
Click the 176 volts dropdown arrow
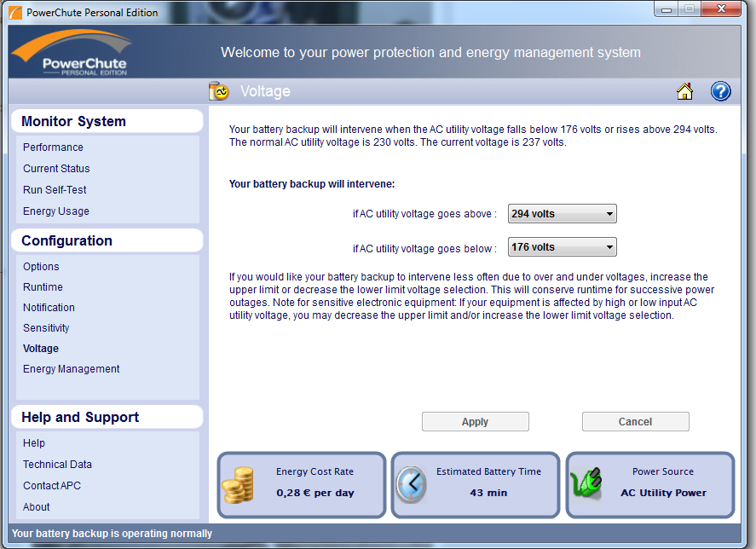[609, 247]
